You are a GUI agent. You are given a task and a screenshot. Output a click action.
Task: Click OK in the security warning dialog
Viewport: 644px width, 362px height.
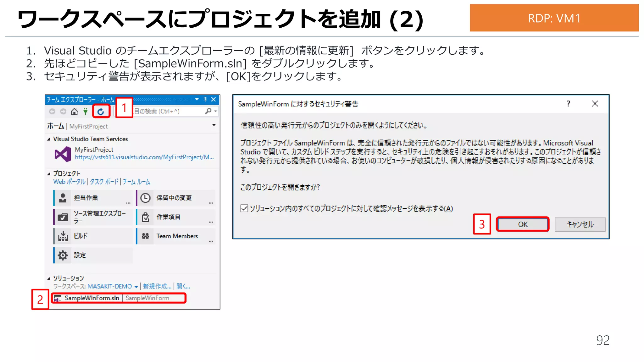coord(523,224)
